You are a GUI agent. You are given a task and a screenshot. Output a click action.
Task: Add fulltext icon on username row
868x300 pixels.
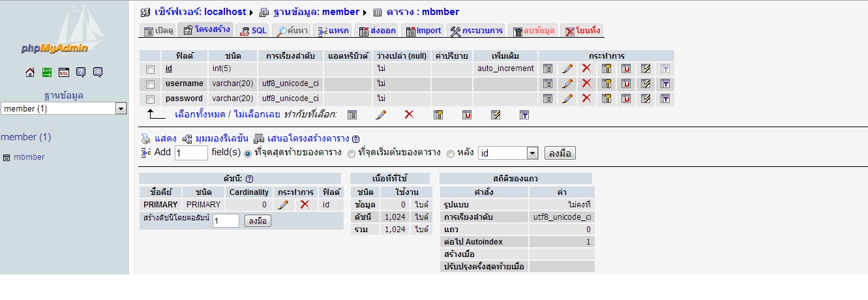pos(665,83)
